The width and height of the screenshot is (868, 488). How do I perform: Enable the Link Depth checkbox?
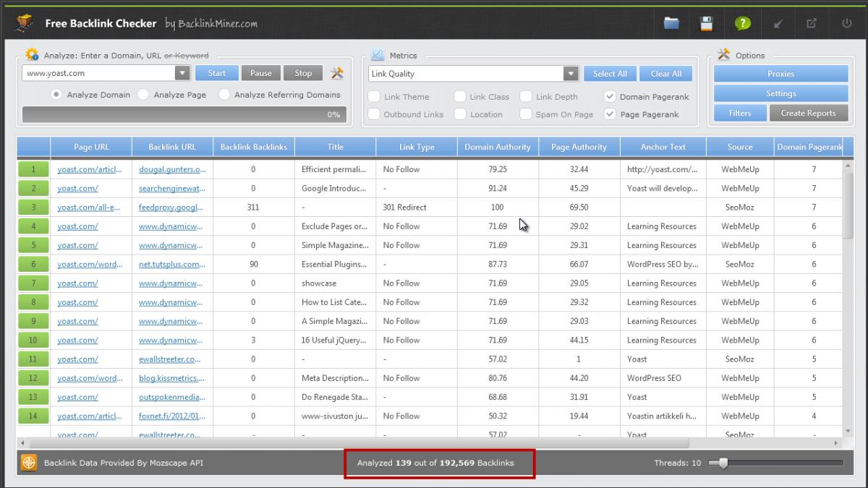(x=526, y=96)
